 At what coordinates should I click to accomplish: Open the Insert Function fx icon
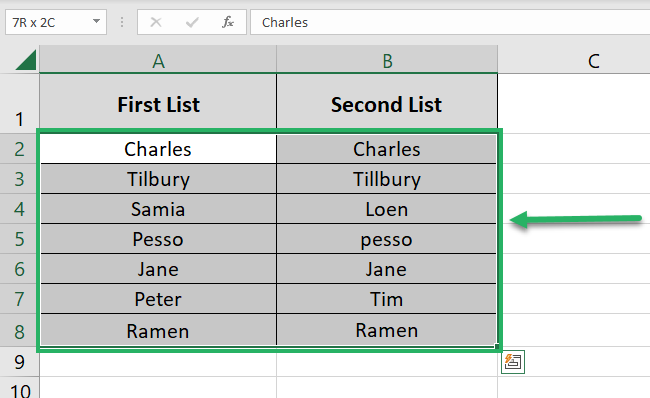(228, 22)
